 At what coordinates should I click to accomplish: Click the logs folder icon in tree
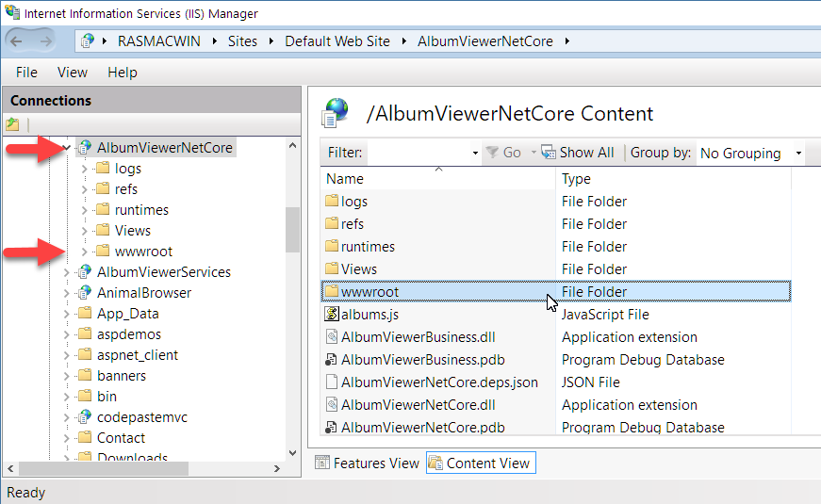pos(103,168)
